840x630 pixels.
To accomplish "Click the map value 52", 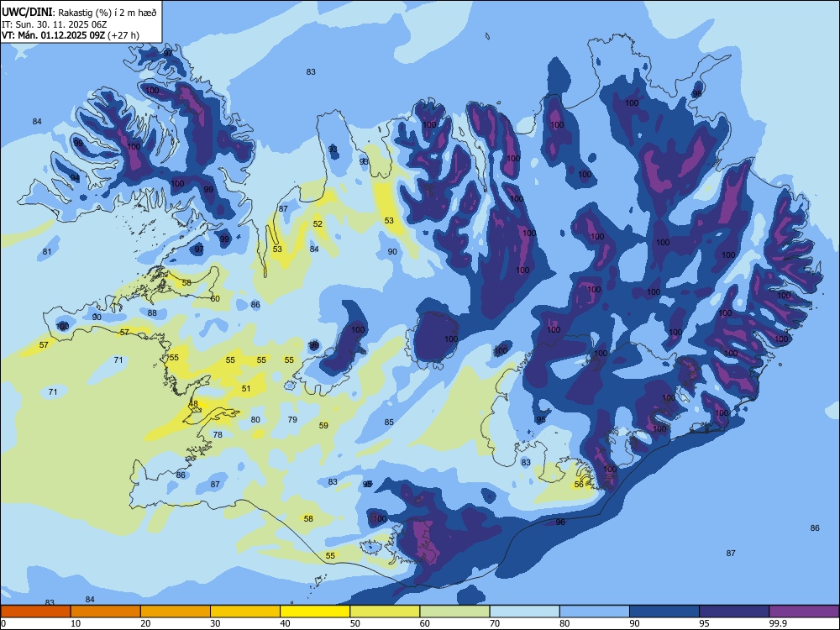I will [318, 224].
